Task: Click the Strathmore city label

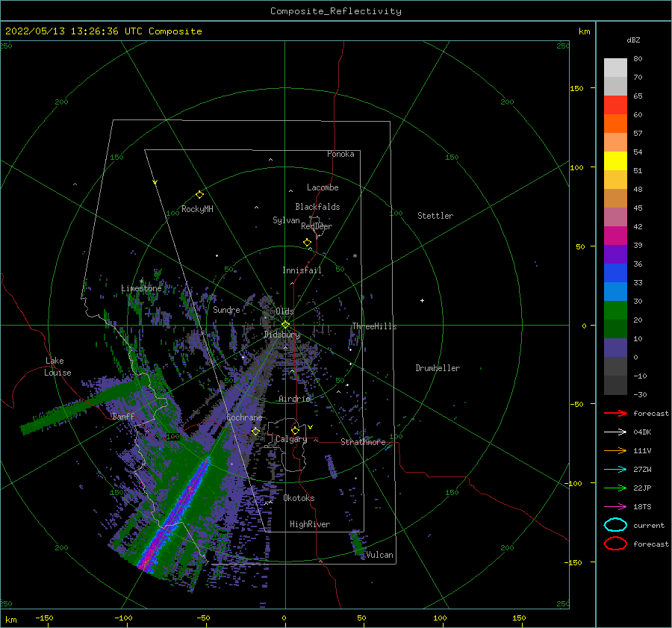Action: coord(363,442)
